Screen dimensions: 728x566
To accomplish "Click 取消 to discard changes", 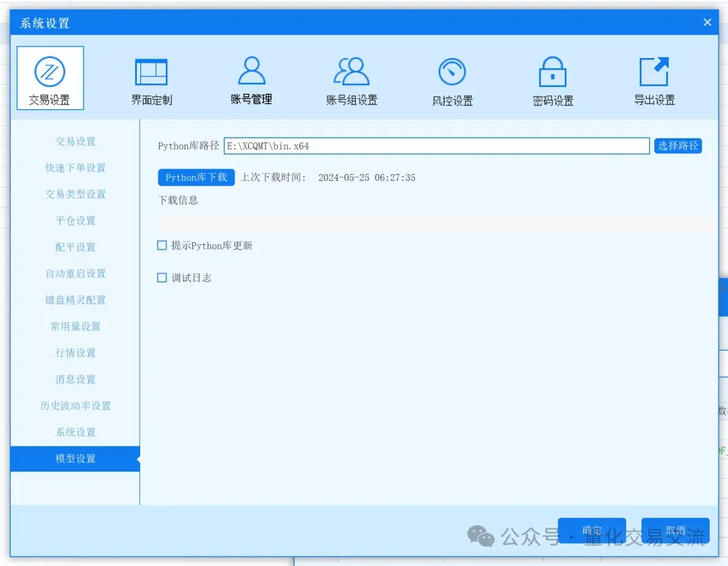I will pyautogui.click(x=675, y=530).
